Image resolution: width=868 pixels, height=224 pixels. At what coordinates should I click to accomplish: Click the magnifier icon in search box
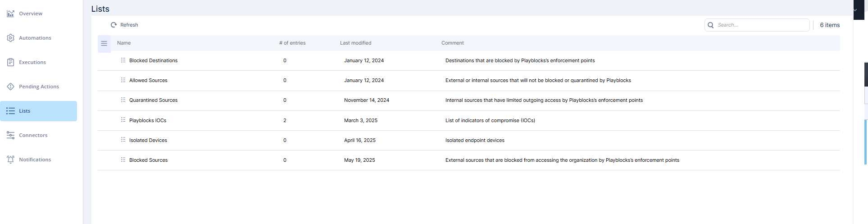coord(711,25)
